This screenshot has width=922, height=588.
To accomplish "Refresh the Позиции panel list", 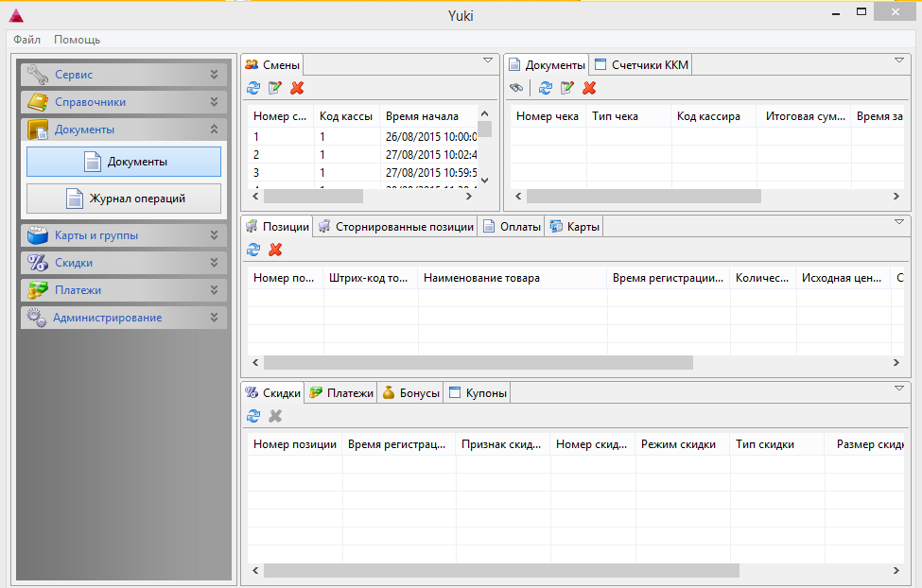I will click(x=253, y=250).
